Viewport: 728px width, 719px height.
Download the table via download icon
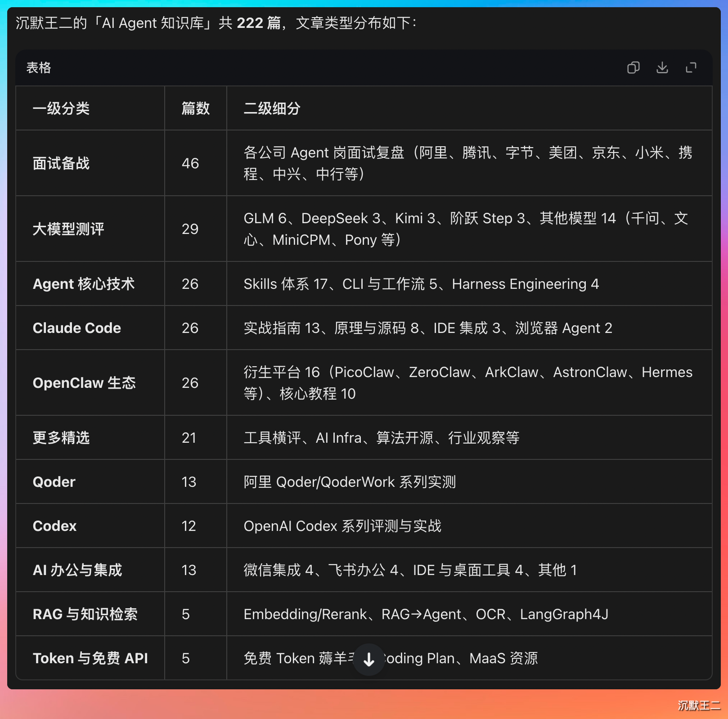[662, 67]
